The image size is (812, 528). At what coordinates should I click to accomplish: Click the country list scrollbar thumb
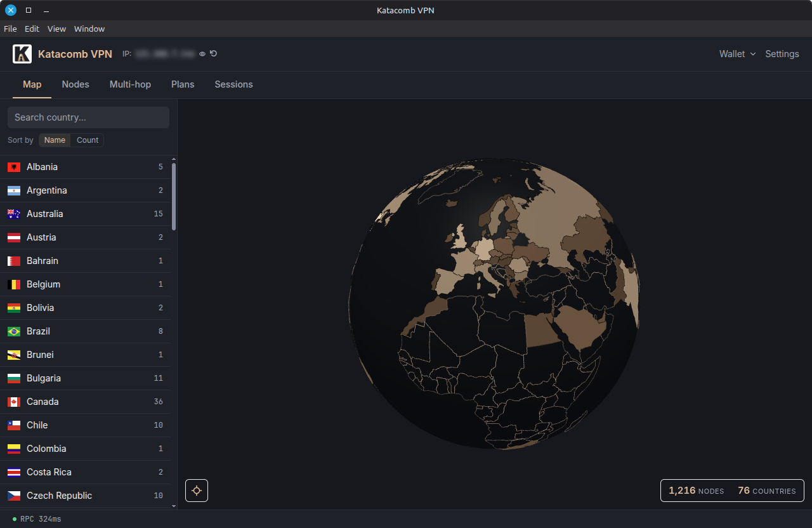pyautogui.click(x=174, y=197)
